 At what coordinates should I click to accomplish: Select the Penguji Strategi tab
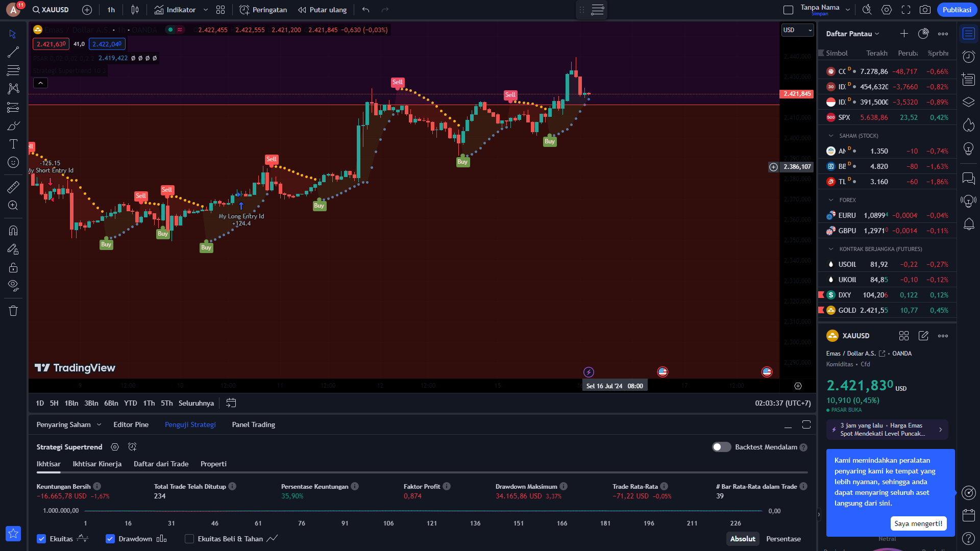click(x=190, y=424)
